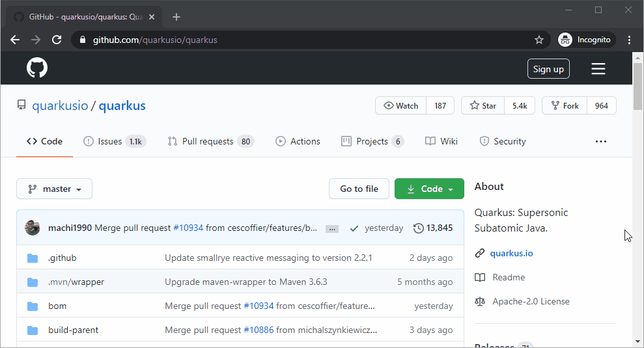Open .github folder name
The image size is (644, 348).
tap(63, 258)
